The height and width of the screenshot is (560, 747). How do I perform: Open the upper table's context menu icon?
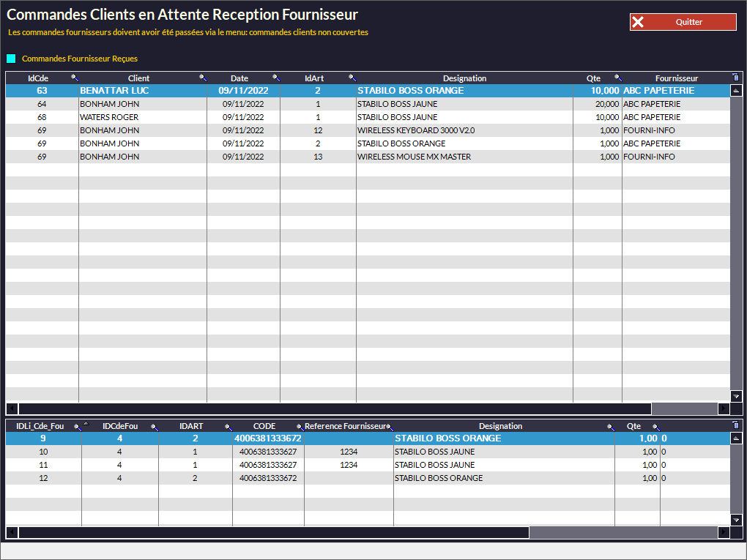736,77
